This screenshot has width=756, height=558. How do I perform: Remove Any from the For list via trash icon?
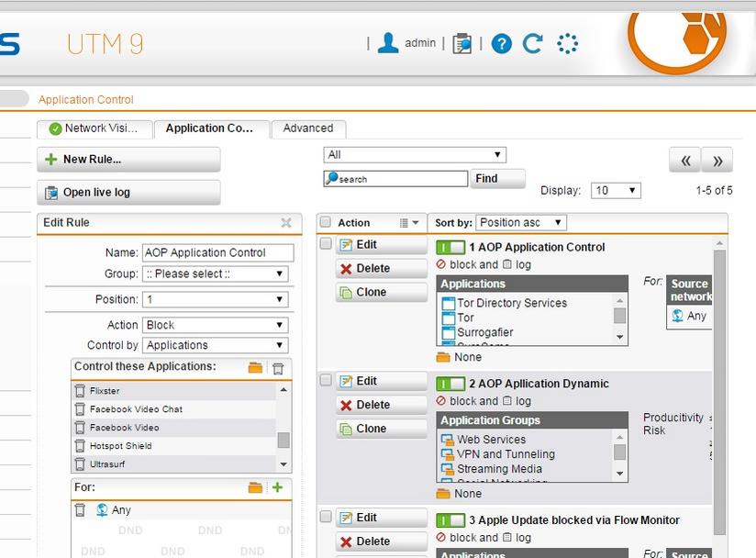coord(80,509)
